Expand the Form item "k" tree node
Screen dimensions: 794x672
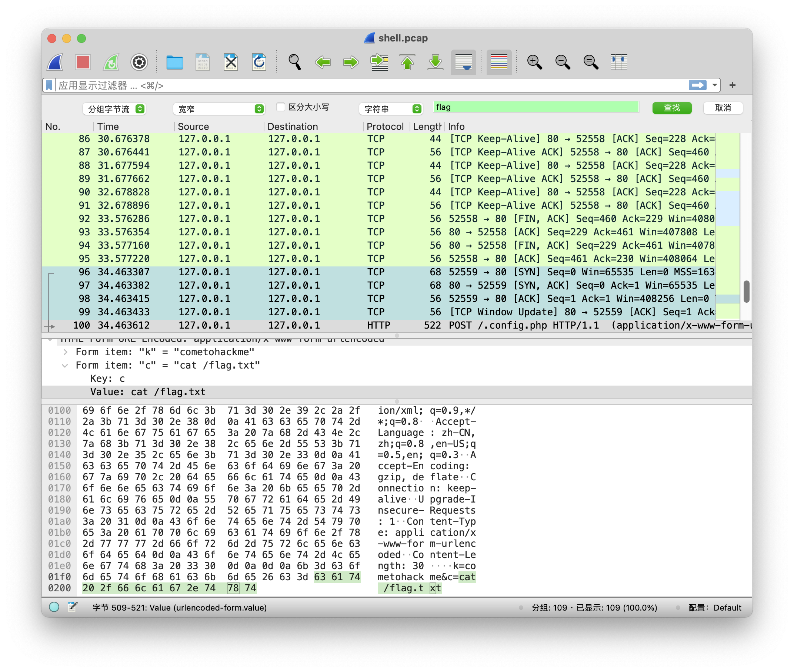pos(65,352)
